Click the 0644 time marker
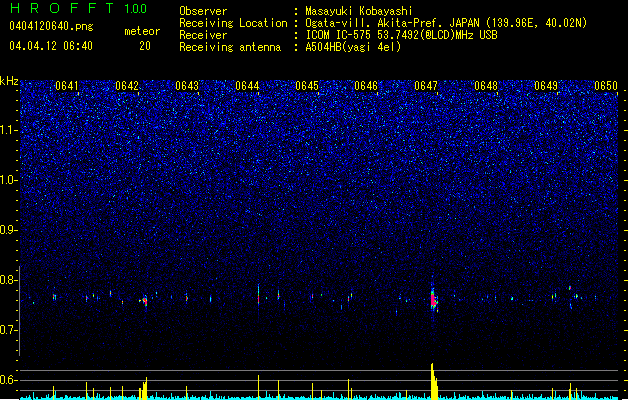Image resolution: width=629 pixels, height=400 pixels. click(247, 86)
